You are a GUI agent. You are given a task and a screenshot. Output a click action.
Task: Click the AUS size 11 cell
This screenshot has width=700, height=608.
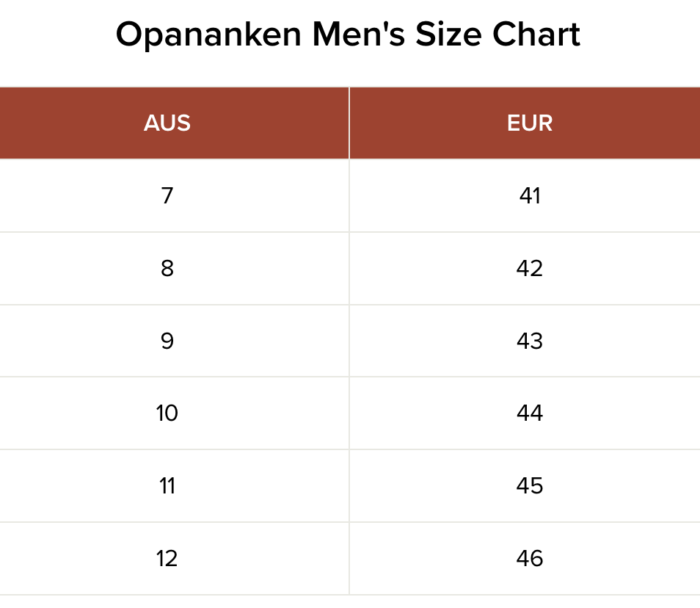click(167, 486)
